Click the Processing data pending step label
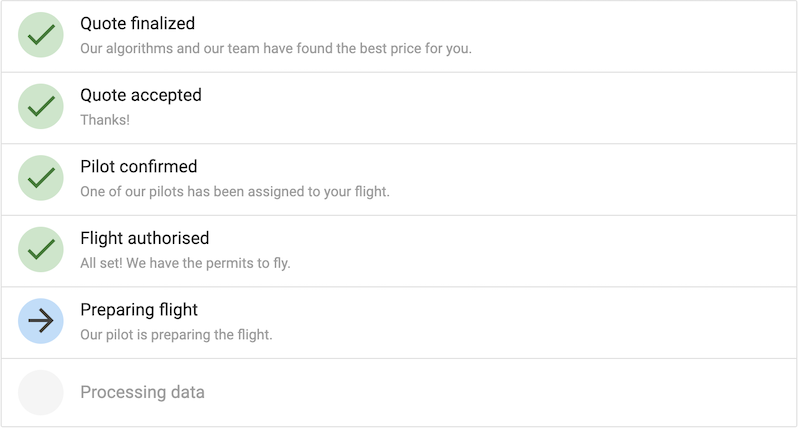This screenshot has width=798, height=428. pos(142,392)
